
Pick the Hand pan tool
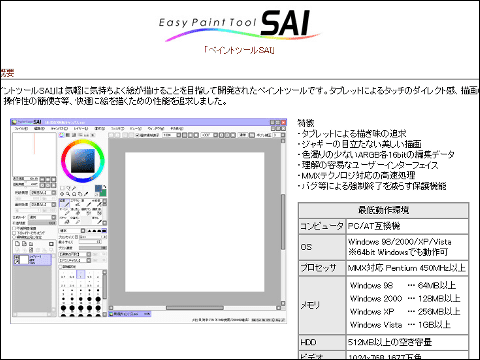pyautogui.click(x=80, y=194)
